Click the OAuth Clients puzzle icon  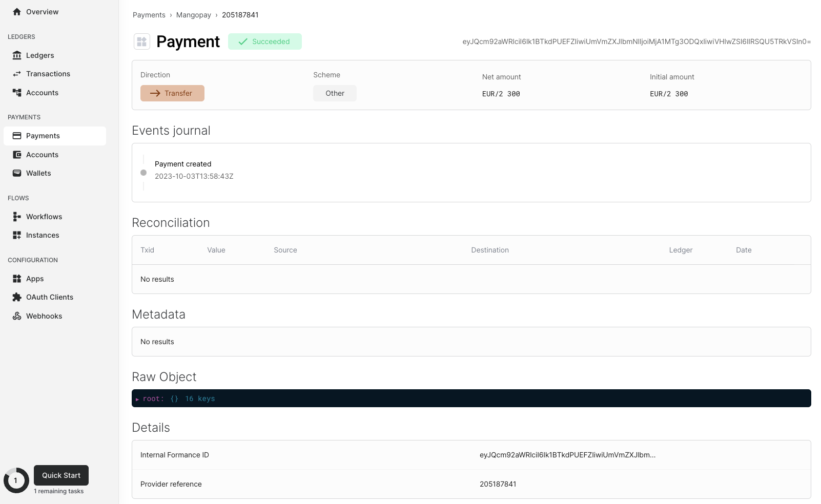(x=17, y=297)
